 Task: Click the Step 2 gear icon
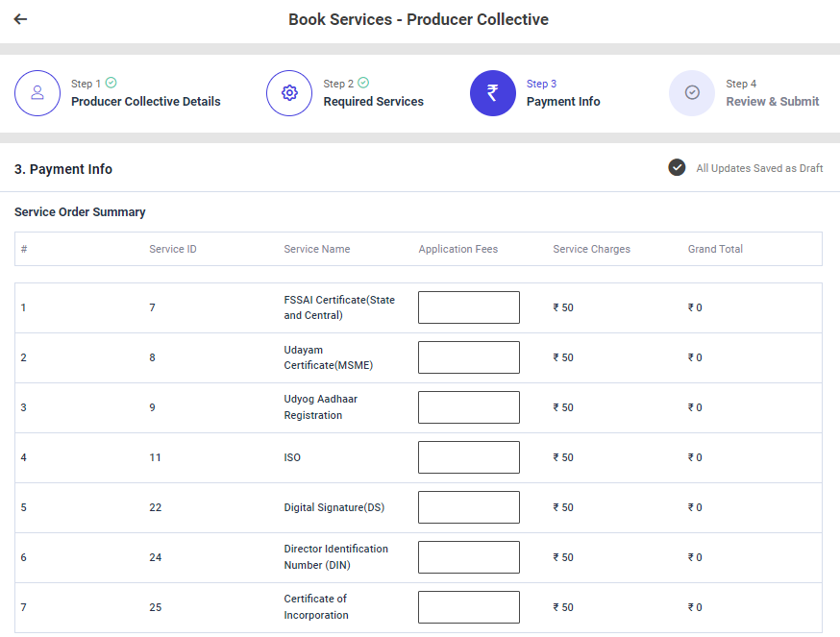tap(289, 93)
